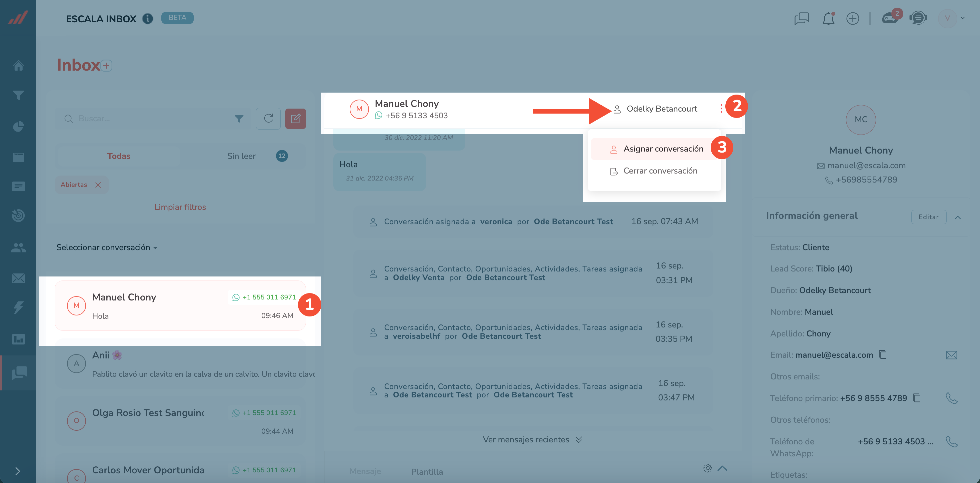Viewport: 980px width, 483px height.
Task: Open the user profile dropdown
Action: (x=952, y=18)
